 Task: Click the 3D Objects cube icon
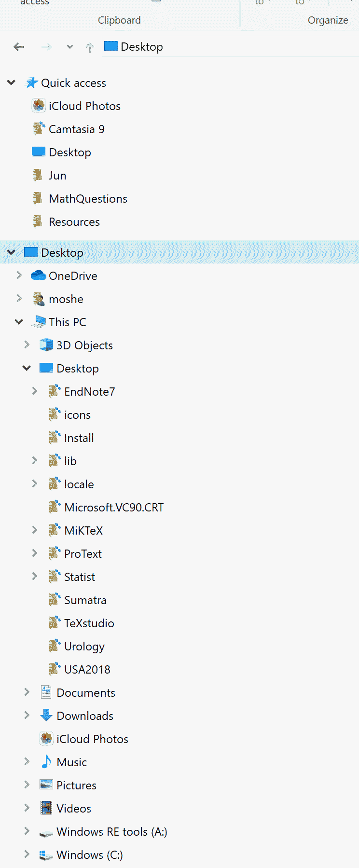pos(46,345)
